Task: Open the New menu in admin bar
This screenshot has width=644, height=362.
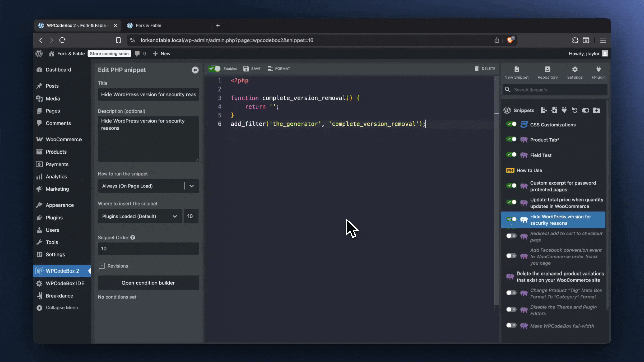Action: click(161, 54)
